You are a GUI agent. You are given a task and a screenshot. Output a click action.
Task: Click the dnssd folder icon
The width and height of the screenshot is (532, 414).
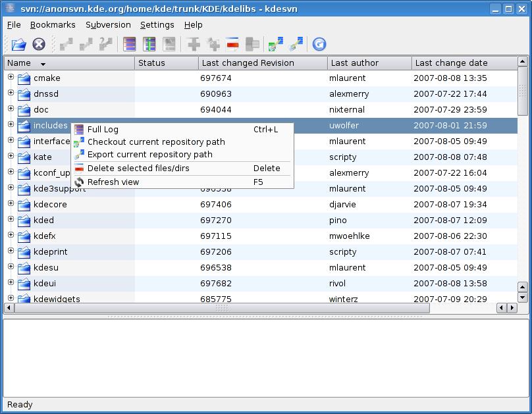24,94
